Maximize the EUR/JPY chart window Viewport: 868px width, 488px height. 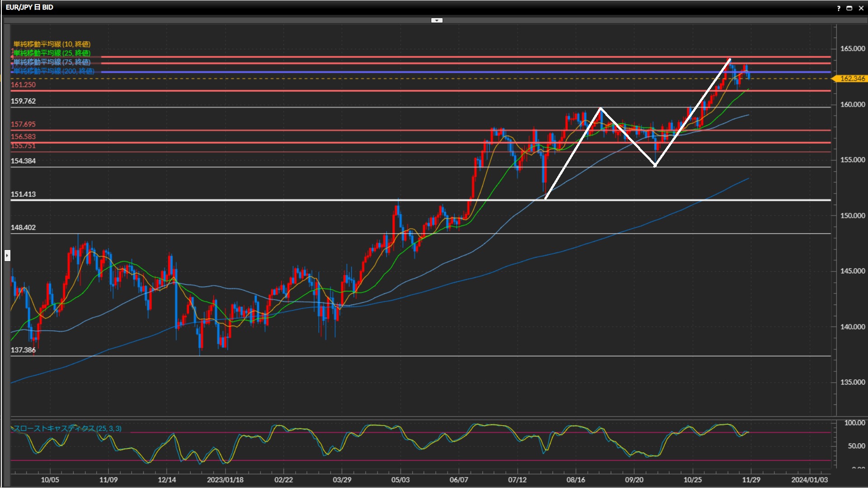click(849, 8)
